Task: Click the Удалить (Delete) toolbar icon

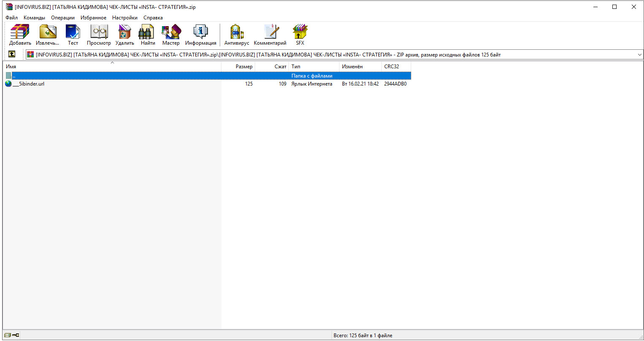Action: [125, 35]
